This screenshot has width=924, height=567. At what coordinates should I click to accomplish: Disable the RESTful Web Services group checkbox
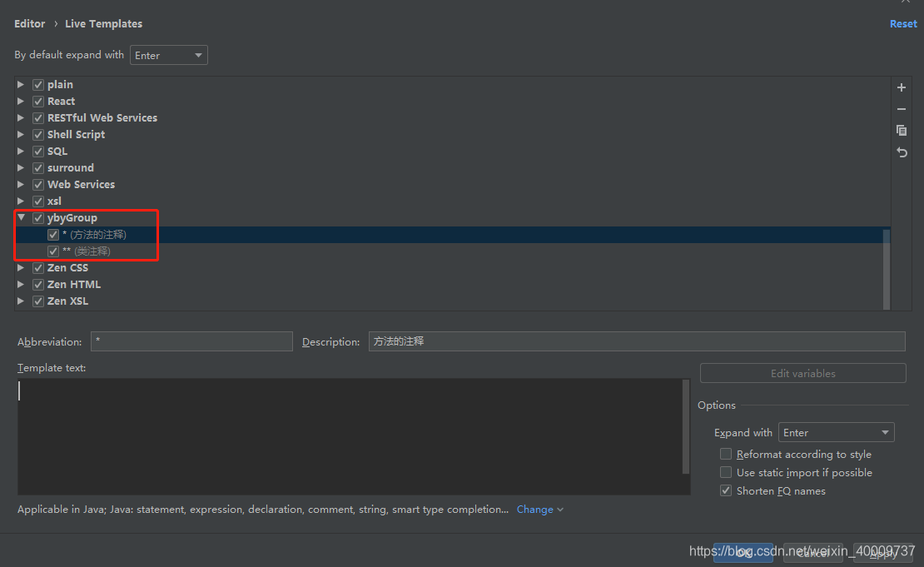(38, 118)
